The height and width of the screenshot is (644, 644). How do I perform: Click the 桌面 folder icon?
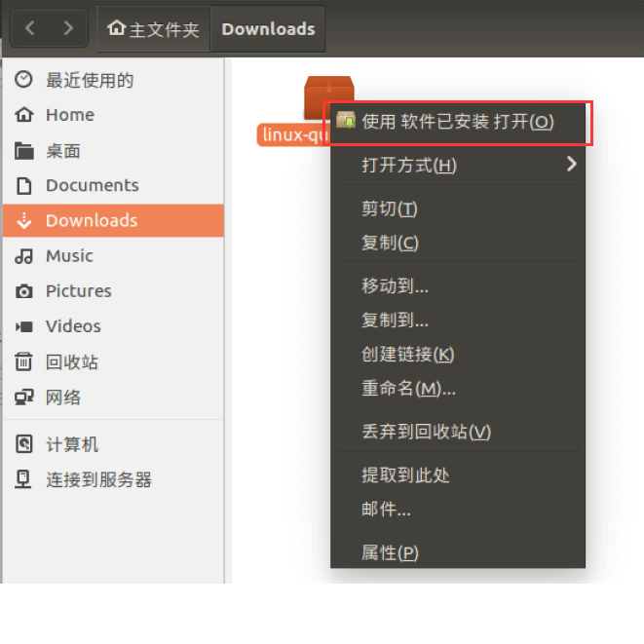coord(24,150)
